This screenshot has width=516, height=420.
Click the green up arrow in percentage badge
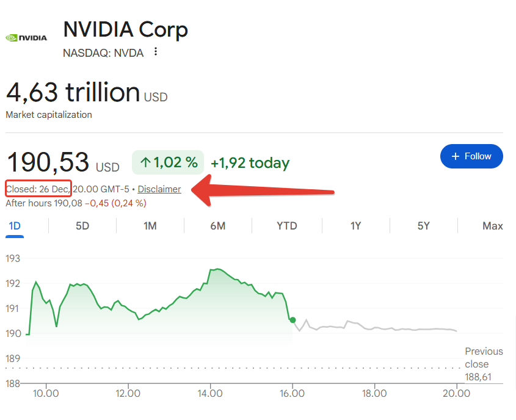(144, 162)
